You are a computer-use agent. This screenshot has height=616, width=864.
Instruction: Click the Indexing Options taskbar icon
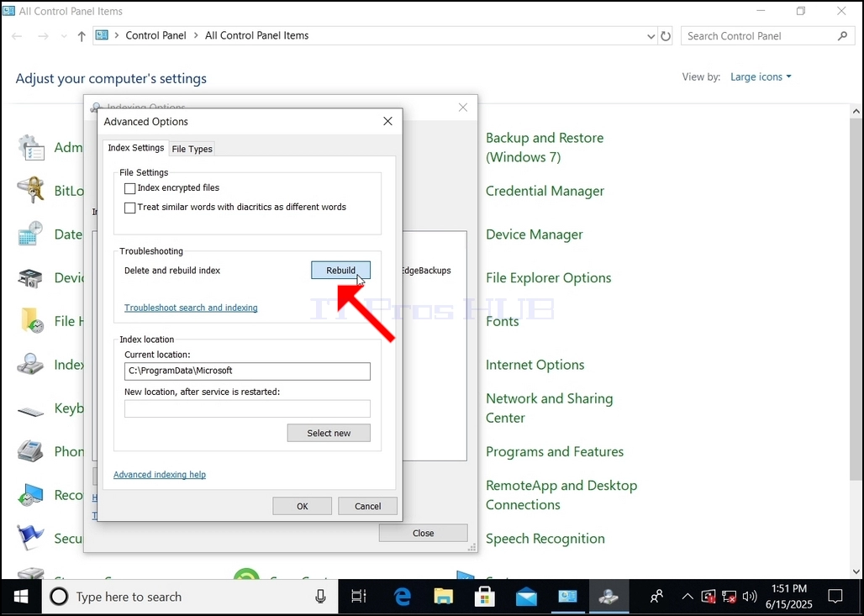click(x=608, y=597)
